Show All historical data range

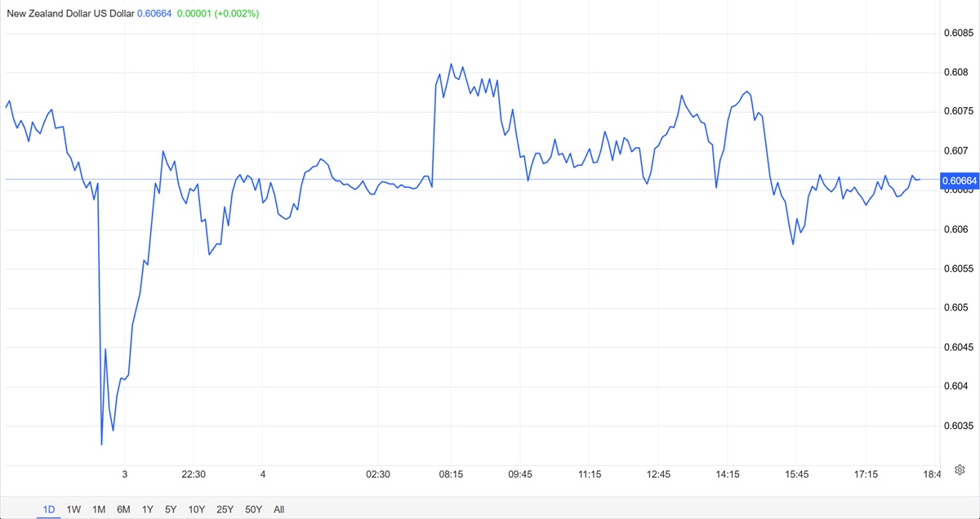pos(279,509)
